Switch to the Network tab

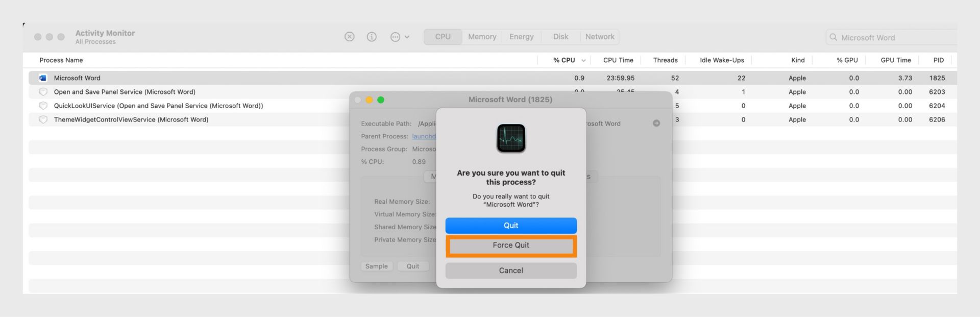tap(600, 37)
